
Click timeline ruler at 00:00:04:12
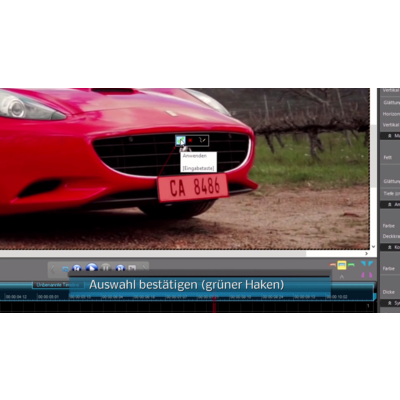[16, 297]
